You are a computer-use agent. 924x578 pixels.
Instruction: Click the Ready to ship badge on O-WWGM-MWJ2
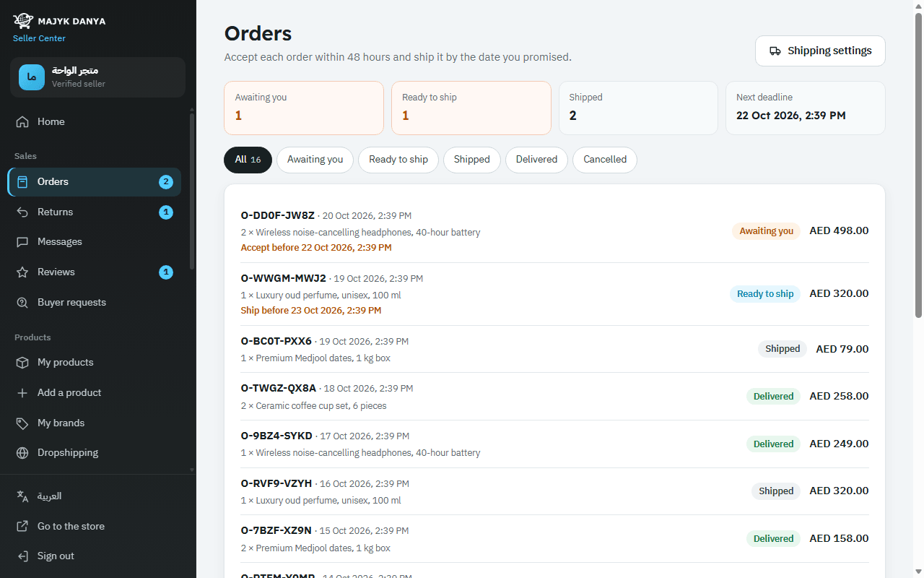click(765, 294)
